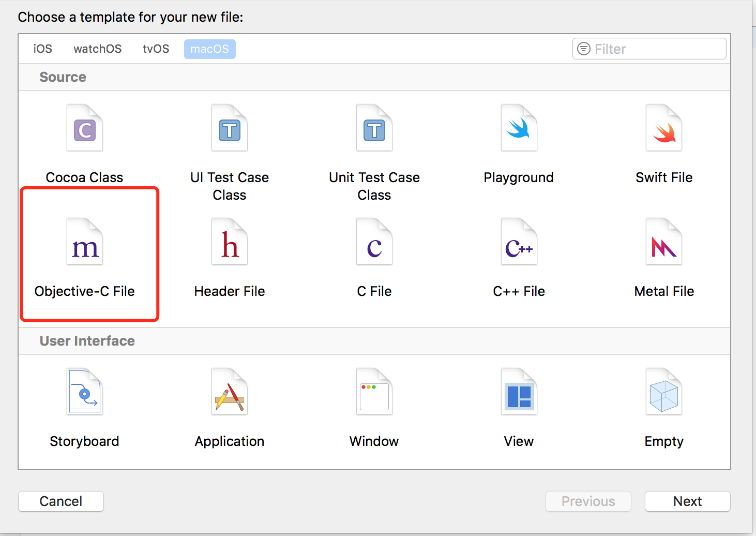Pick the Unit Test Case Class icon
The width and height of the screenshot is (756, 536).
coord(374,128)
